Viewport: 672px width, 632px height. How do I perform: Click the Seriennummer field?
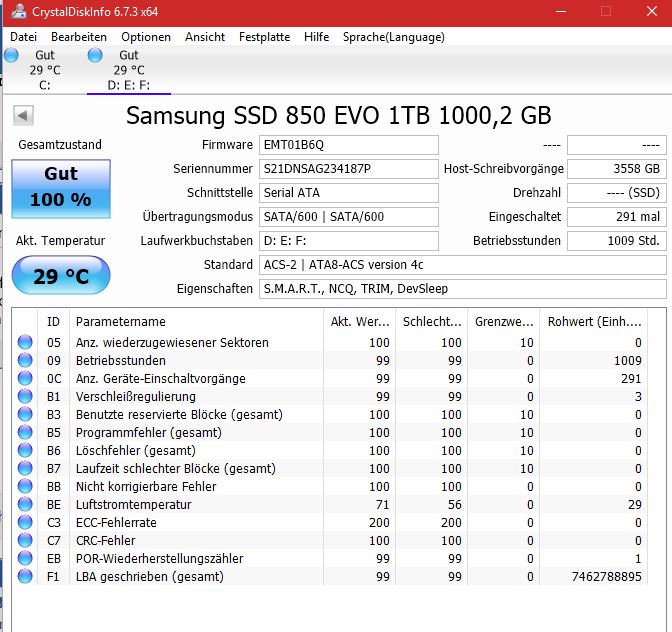pos(349,169)
